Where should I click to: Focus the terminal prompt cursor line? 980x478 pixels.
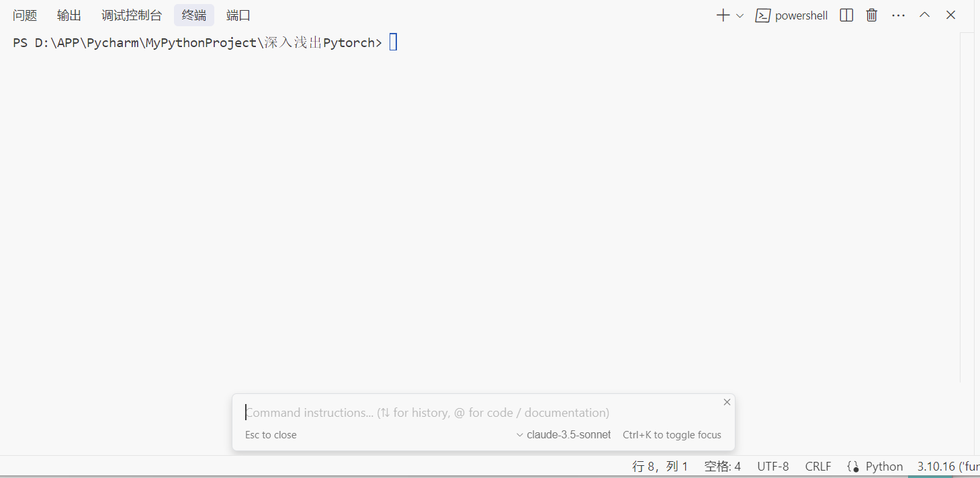(x=394, y=42)
